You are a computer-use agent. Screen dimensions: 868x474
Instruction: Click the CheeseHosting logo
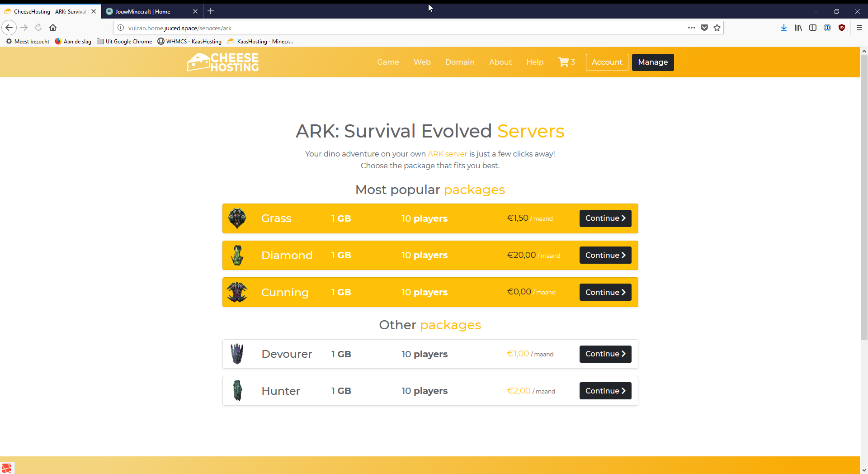[x=222, y=62]
